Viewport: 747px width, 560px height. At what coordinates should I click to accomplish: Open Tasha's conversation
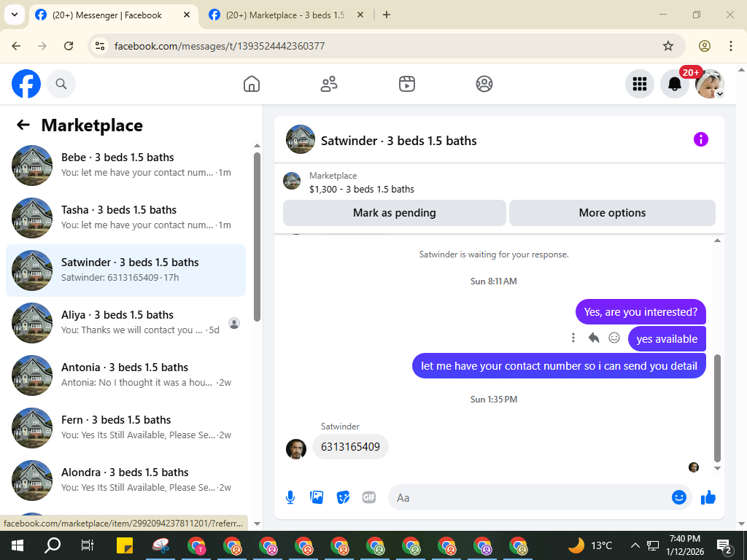point(125,217)
